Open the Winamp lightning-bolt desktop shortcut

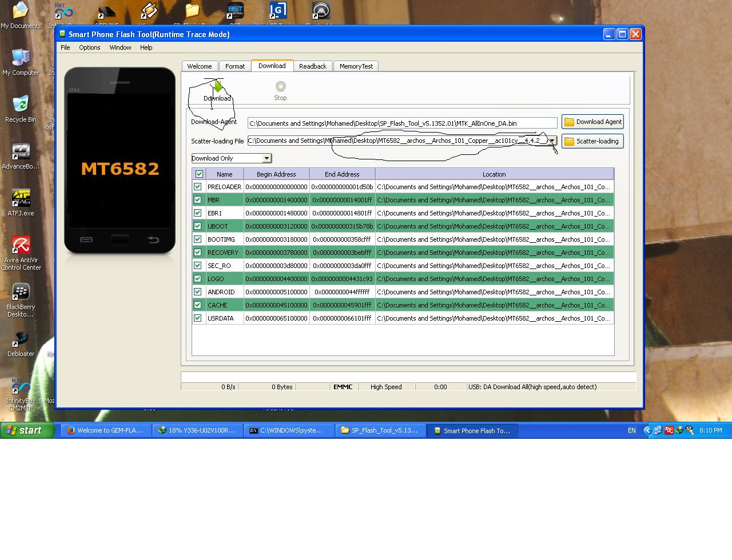click(x=149, y=11)
